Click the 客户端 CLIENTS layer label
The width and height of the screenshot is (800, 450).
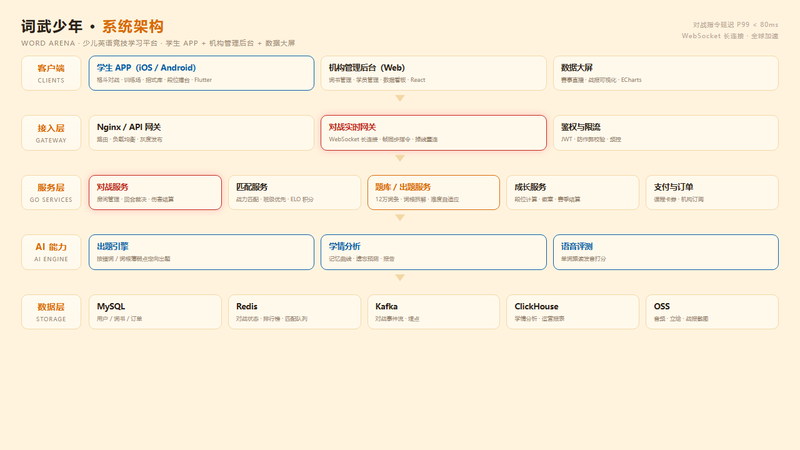51,73
